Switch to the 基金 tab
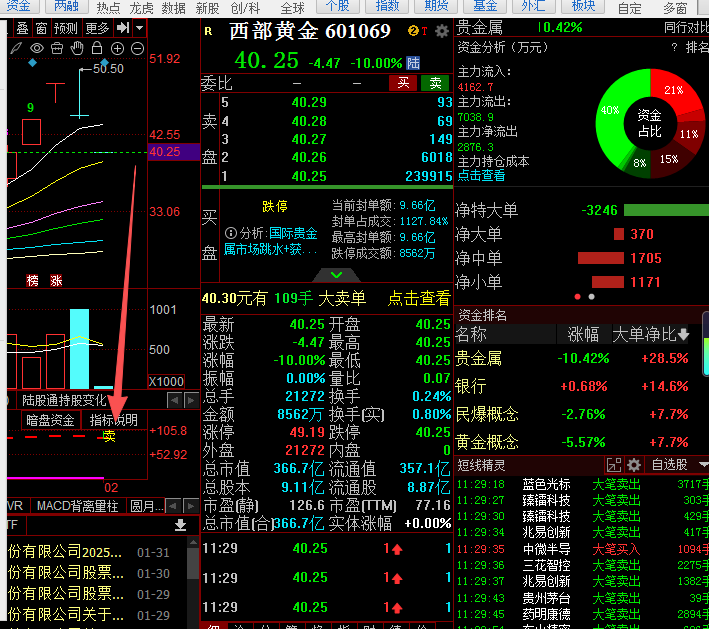Image resolution: width=709 pixels, height=629 pixels. [x=485, y=5]
